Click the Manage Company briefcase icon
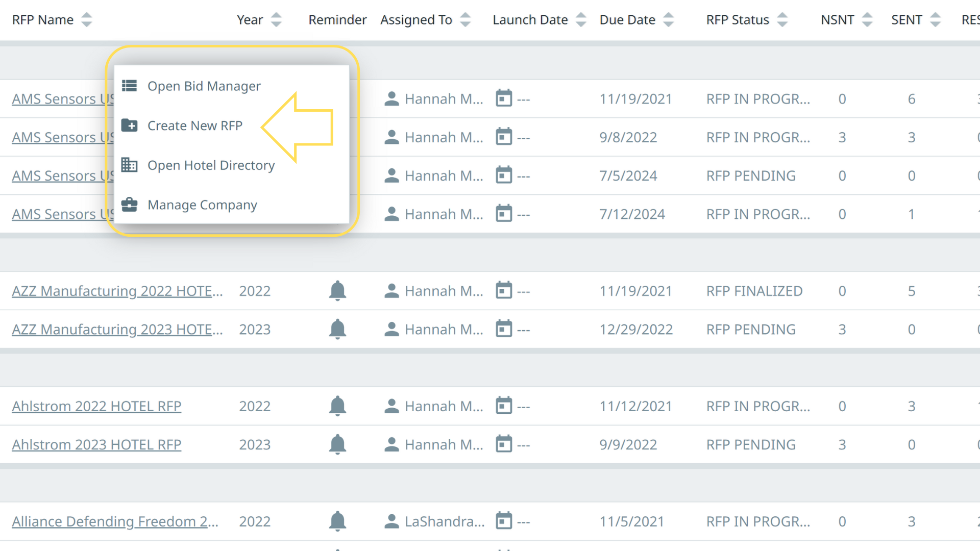 129,205
